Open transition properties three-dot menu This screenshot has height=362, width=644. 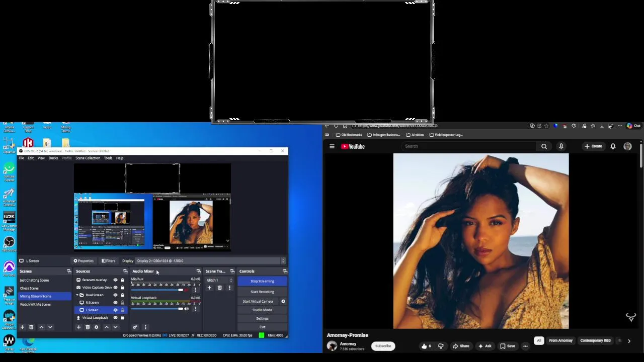click(229, 288)
